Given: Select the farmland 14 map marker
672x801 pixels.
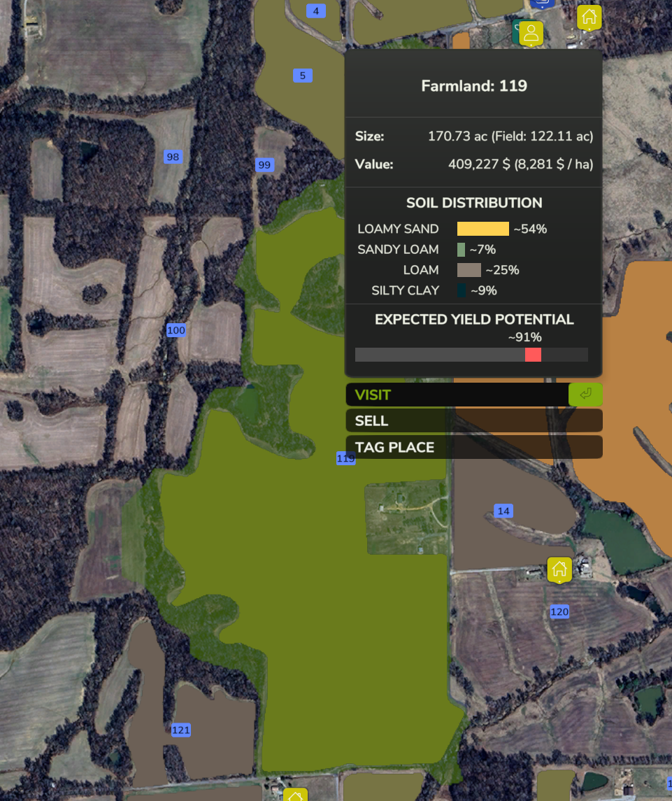Looking at the screenshot, I should 503,511.
